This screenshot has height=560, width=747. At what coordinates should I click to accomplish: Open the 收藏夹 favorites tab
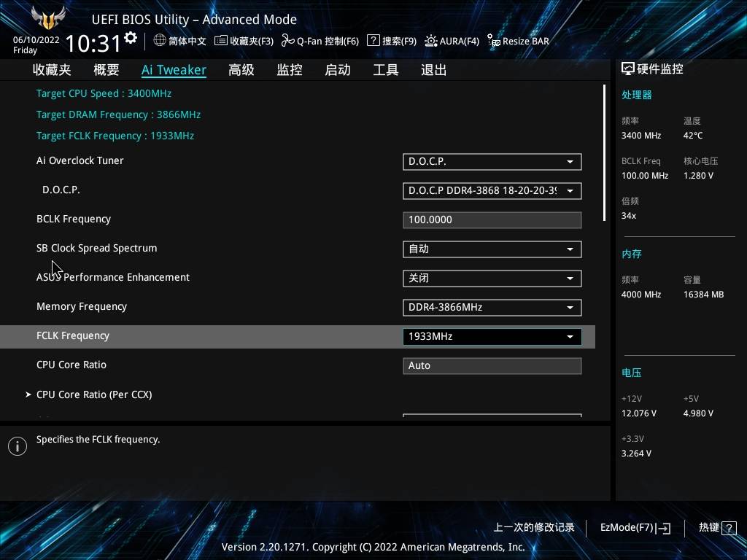52,70
